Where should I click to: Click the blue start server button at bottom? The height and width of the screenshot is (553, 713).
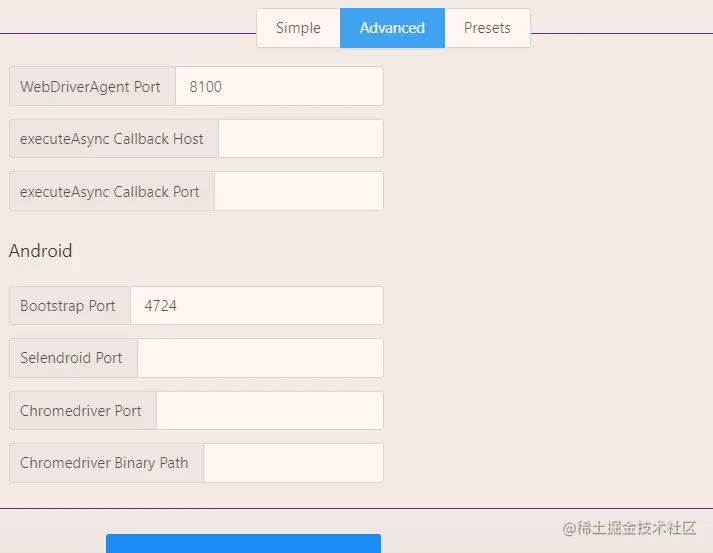[243, 543]
